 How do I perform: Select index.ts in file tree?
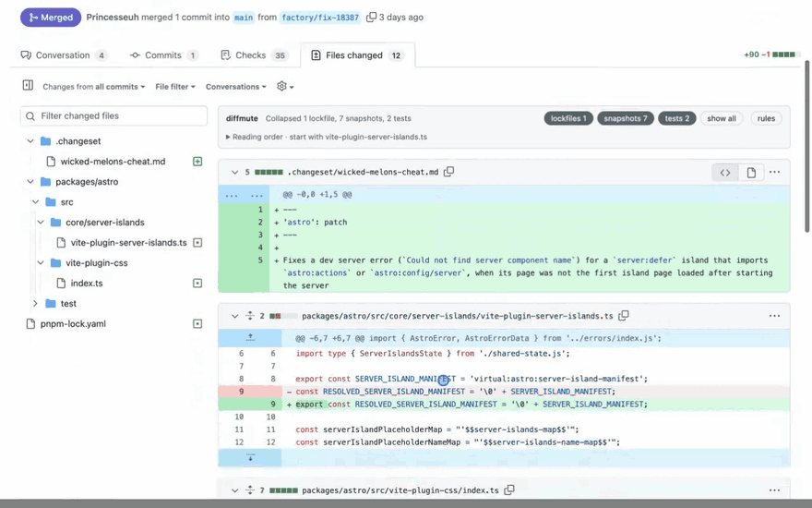pos(87,283)
